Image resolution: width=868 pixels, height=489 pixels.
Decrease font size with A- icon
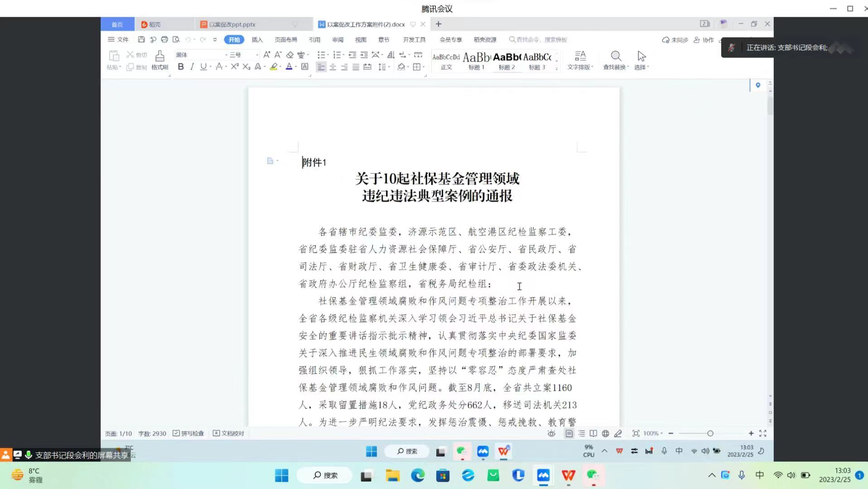pos(278,54)
